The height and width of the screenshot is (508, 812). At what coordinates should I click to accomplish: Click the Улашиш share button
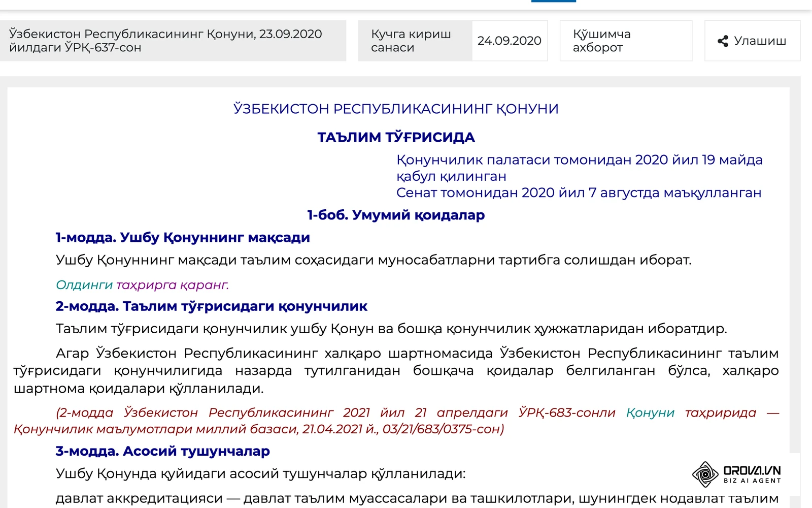point(752,41)
